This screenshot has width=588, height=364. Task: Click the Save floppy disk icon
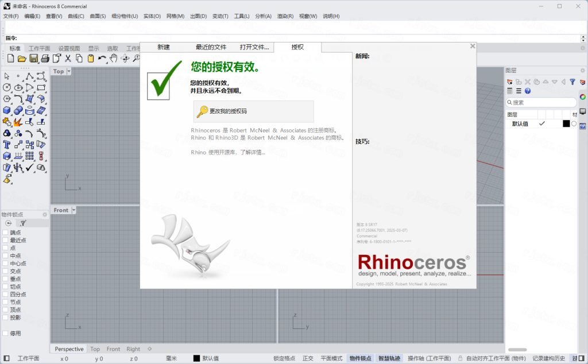click(33, 58)
